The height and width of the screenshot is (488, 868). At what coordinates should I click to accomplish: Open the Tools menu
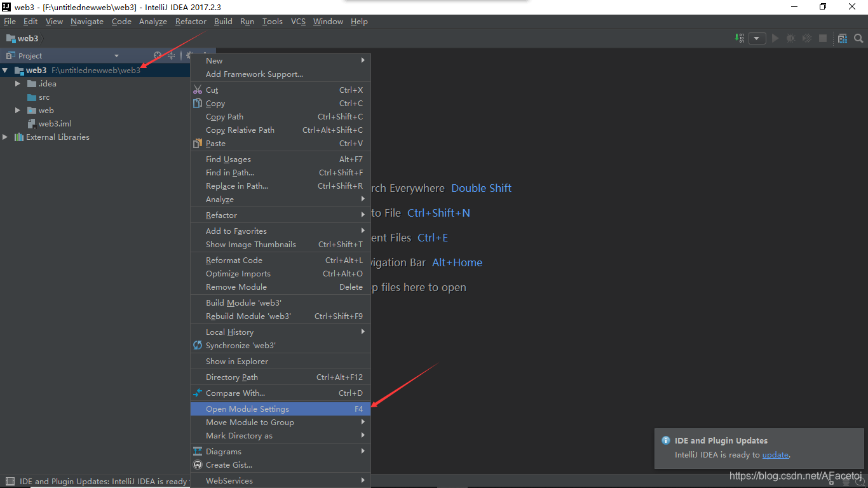(x=272, y=22)
